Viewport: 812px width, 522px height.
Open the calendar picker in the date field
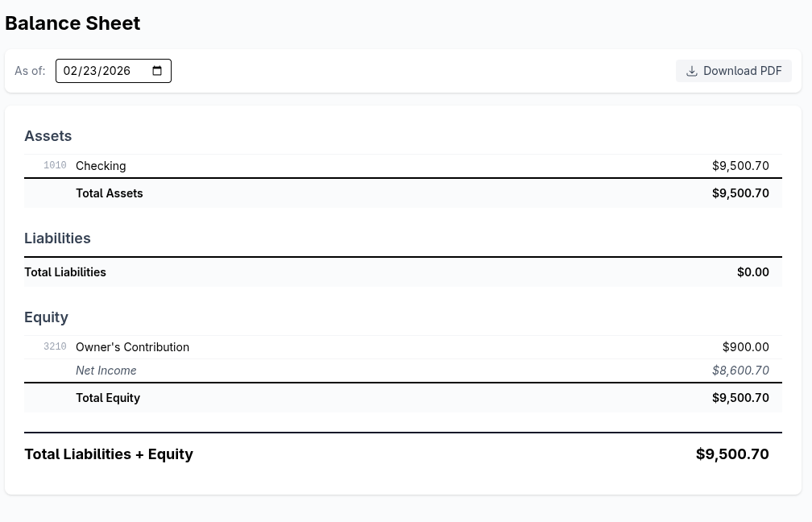(x=156, y=71)
